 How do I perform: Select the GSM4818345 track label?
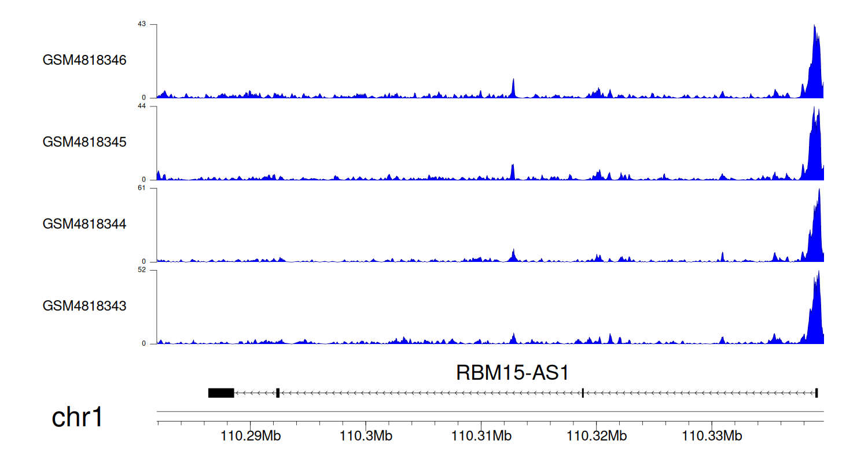point(84,142)
